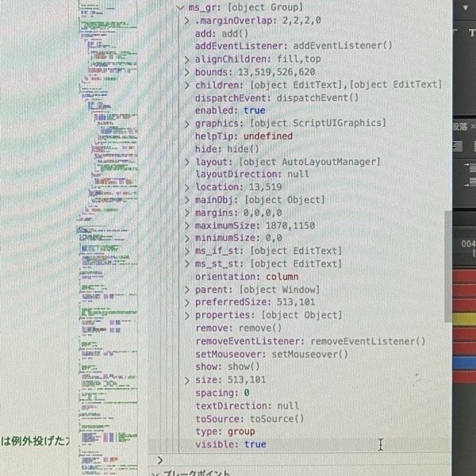Select the 'helpTip: undefined' row
Image resolution: width=476 pixels, height=476 pixels.
coord(244,136)
